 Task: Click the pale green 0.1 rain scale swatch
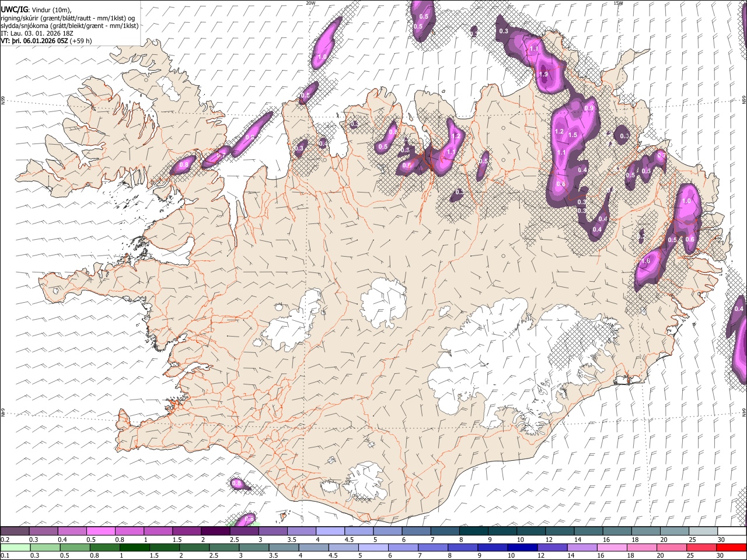click(15, 547)
